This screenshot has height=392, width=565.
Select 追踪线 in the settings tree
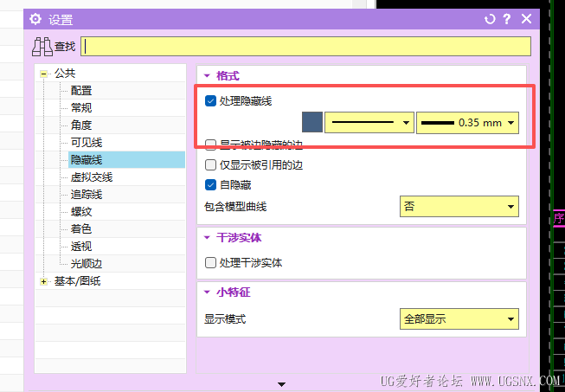point(87,194)
